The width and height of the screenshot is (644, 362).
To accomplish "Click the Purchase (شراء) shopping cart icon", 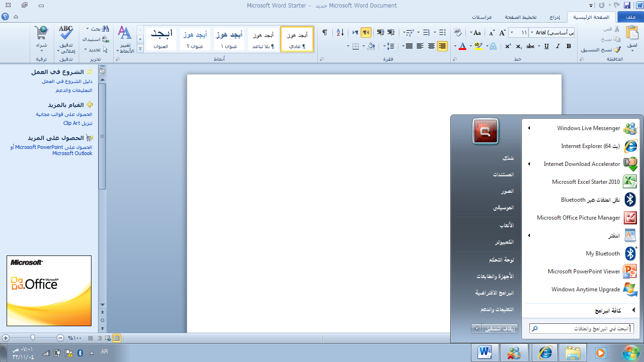I will click(41, 32).
